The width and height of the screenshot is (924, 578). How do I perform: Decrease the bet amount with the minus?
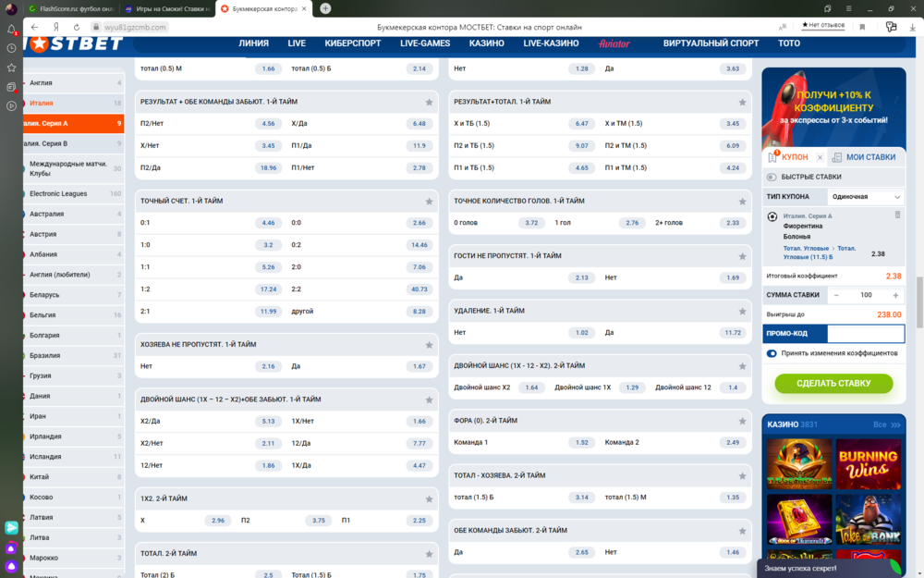pyautogui.click(x=835, y=296)
